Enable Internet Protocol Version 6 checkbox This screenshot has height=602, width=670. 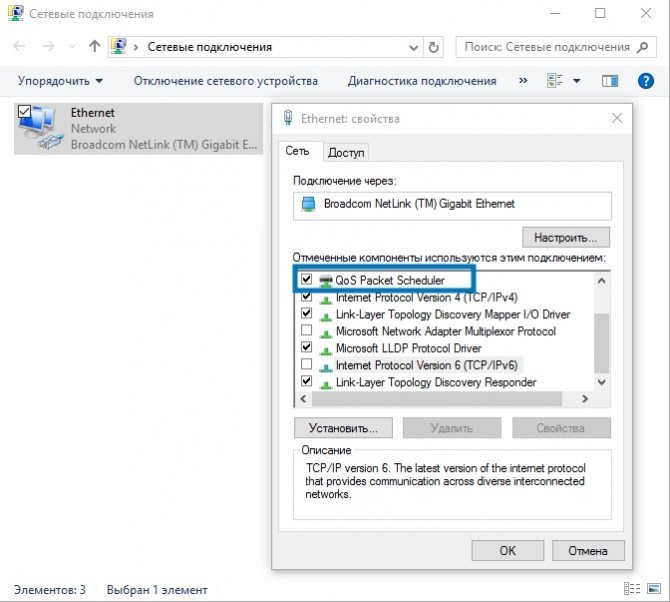point(306,364)
